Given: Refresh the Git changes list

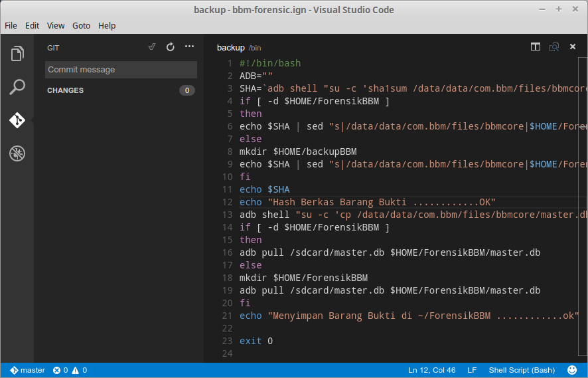Looking at the screenshot, I should tap(171, 47).
